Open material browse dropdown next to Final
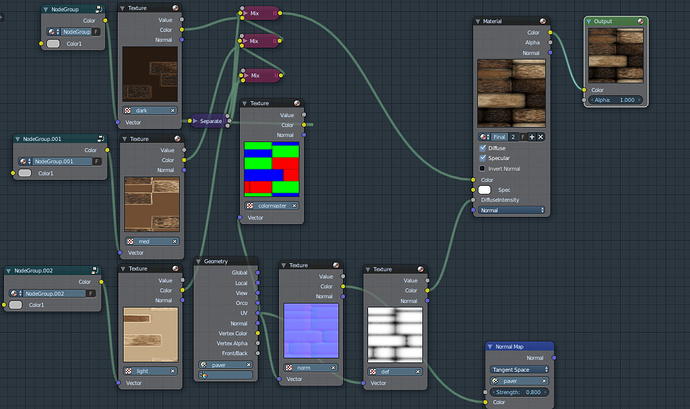 (484, 137)
